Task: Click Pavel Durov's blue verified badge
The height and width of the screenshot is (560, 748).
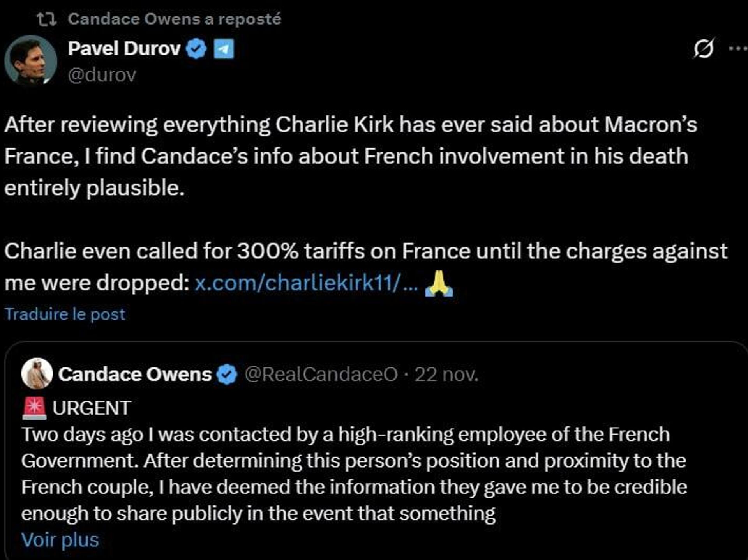Action: coord(196,49)
